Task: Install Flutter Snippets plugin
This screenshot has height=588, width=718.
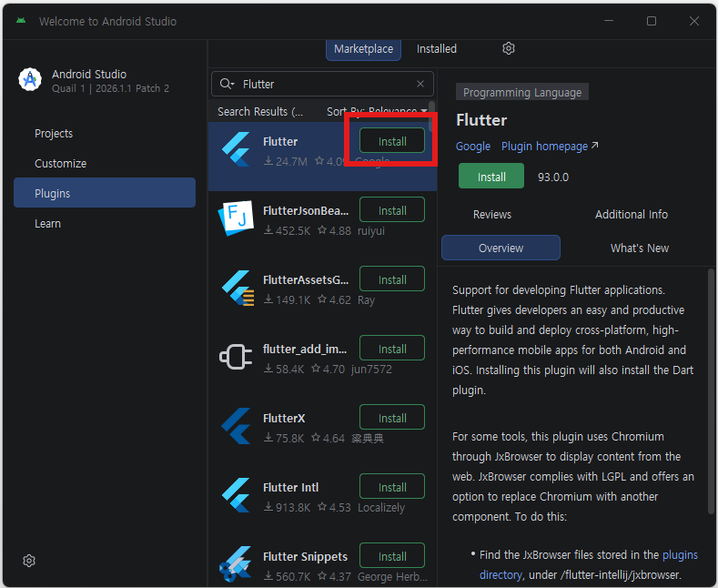Action: pyautogui.click(x=392, y=556)
